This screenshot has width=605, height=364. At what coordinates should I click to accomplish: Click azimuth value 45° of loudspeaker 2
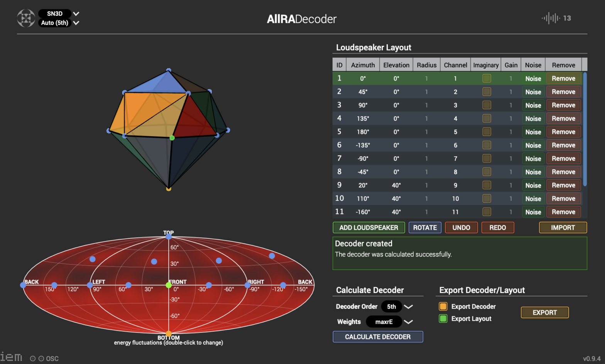pyautogui.click(x=363, y=92)
